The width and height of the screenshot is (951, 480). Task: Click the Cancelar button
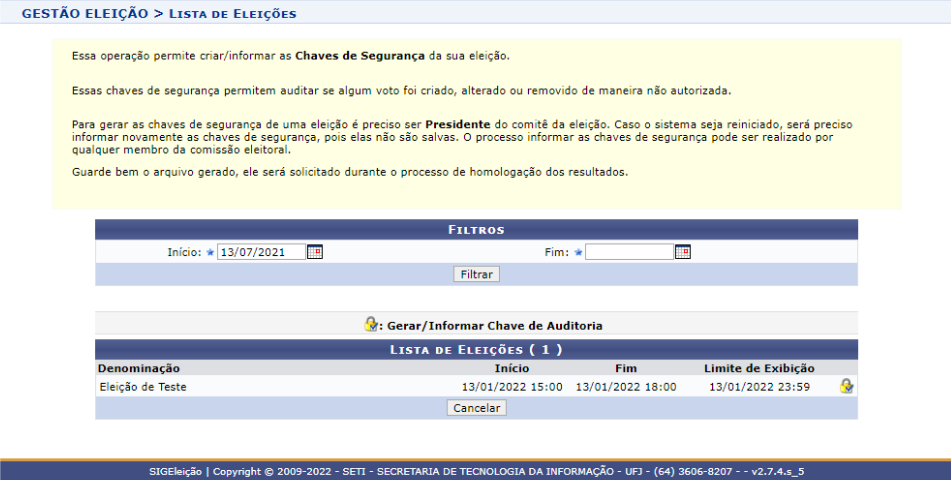476,408
